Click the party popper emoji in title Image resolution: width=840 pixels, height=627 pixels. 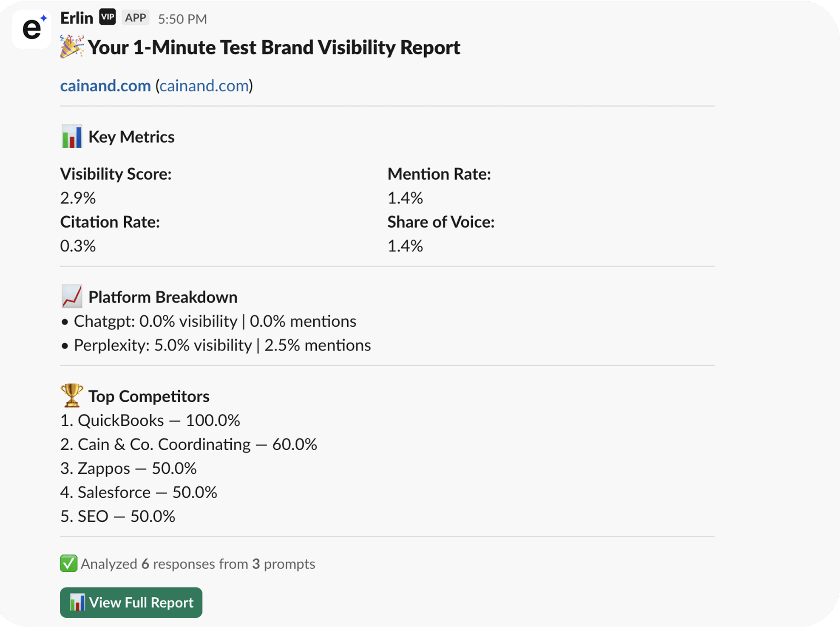click(x=71, y=47)
